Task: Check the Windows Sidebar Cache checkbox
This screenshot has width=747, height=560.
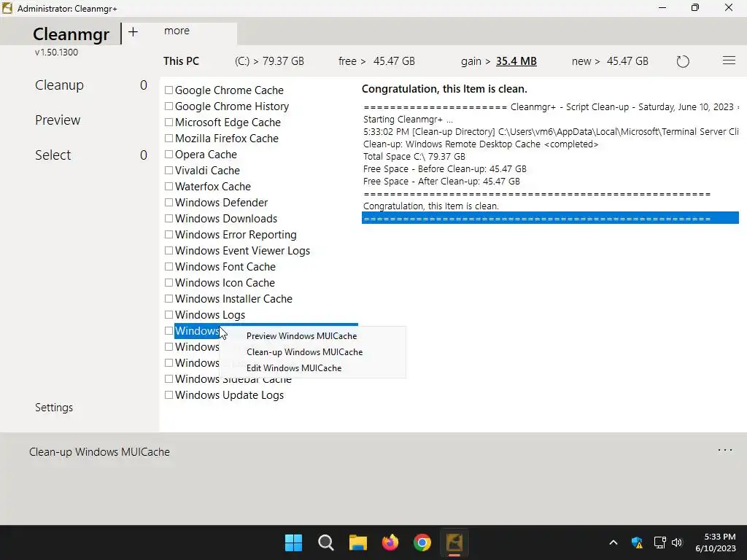Action: (169, 379)
